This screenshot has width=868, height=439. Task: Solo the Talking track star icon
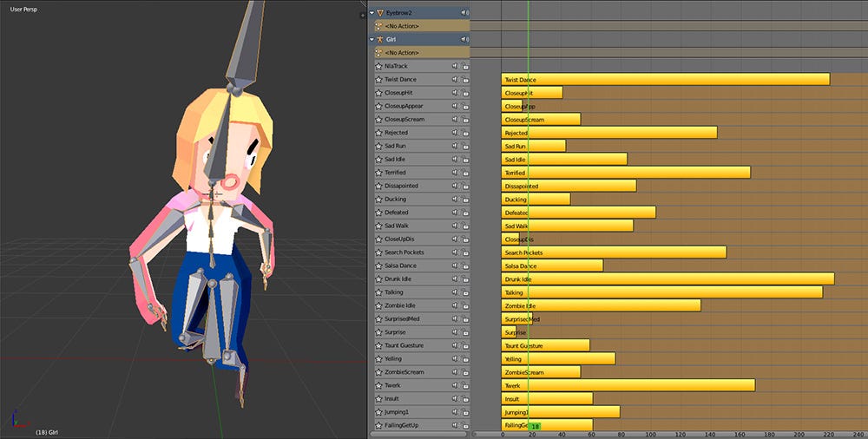pyautogui.click(x=378, y=292)
